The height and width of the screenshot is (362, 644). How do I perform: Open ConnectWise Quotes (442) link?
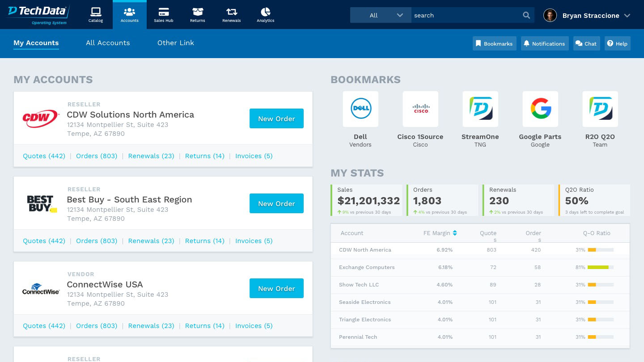click(44, 326)
